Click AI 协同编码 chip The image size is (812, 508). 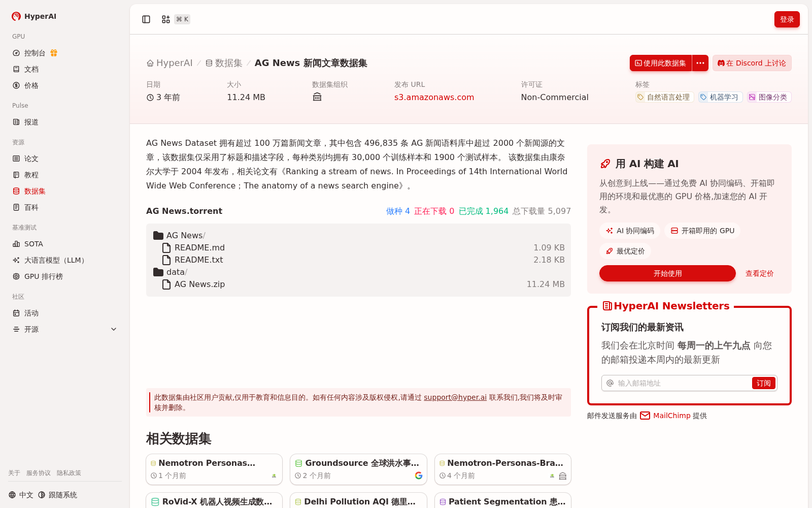(x=629, y=231)
